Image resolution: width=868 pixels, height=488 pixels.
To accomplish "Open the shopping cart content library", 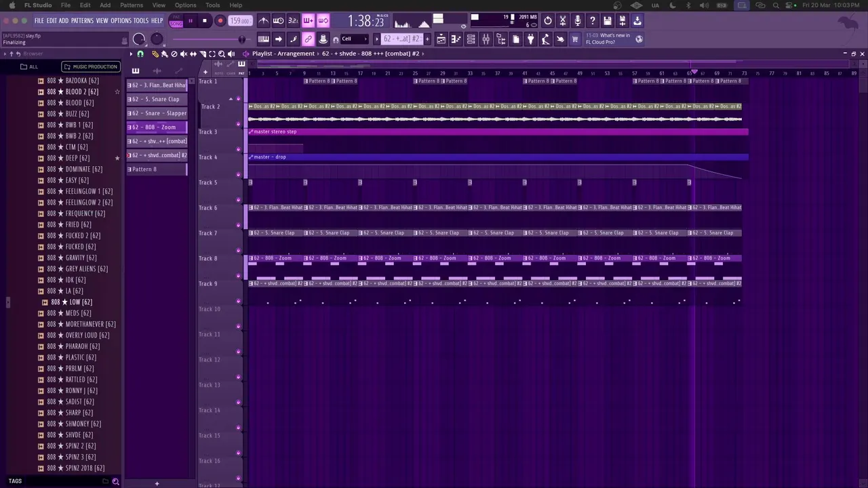I will coord(575,39).
